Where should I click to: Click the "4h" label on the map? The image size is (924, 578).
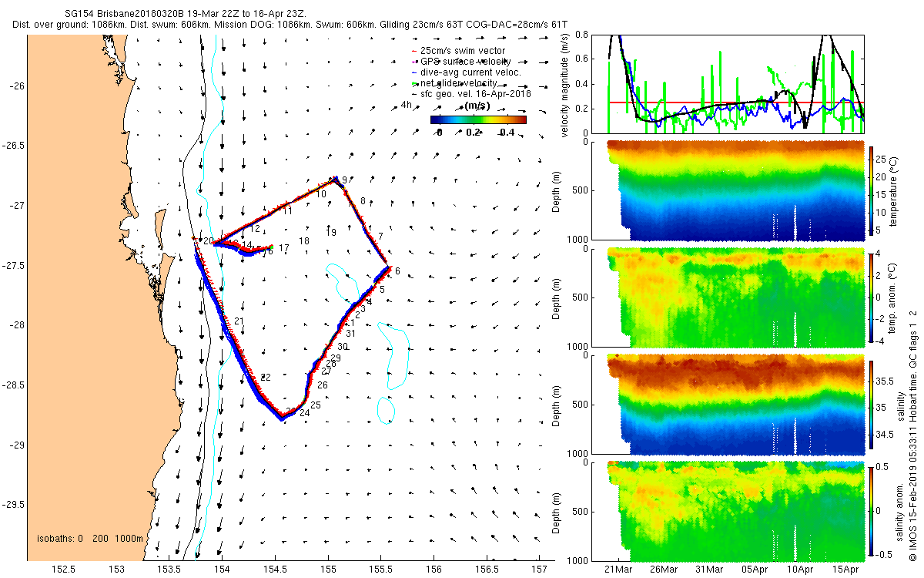(x=407, y=105)
